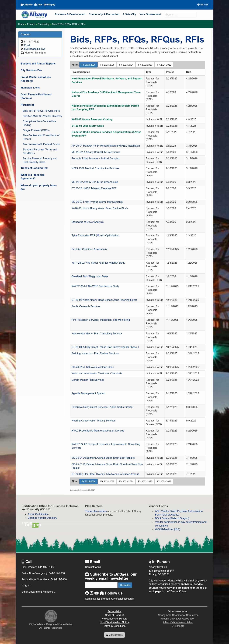Open Bill pay in top bar
This screenshot has width=229, height=644.
(49, 4)
